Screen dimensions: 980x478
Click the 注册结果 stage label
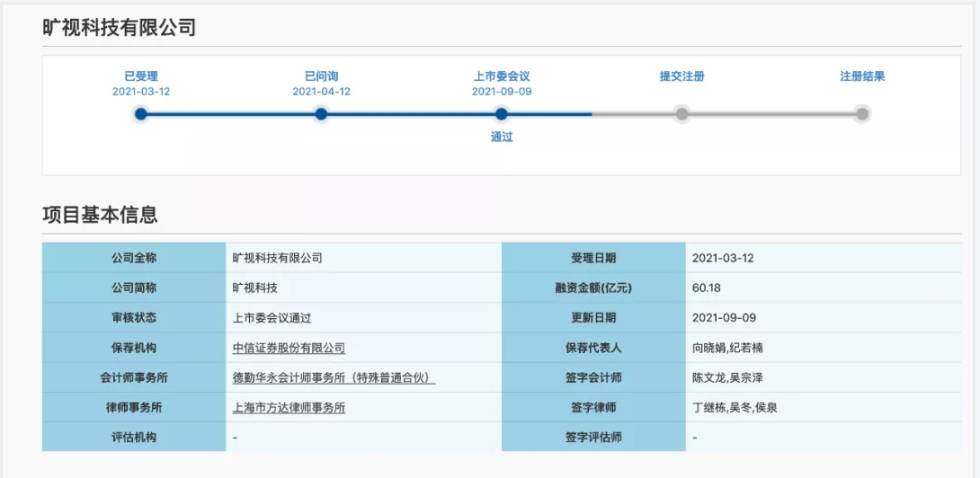click(862, 77)
